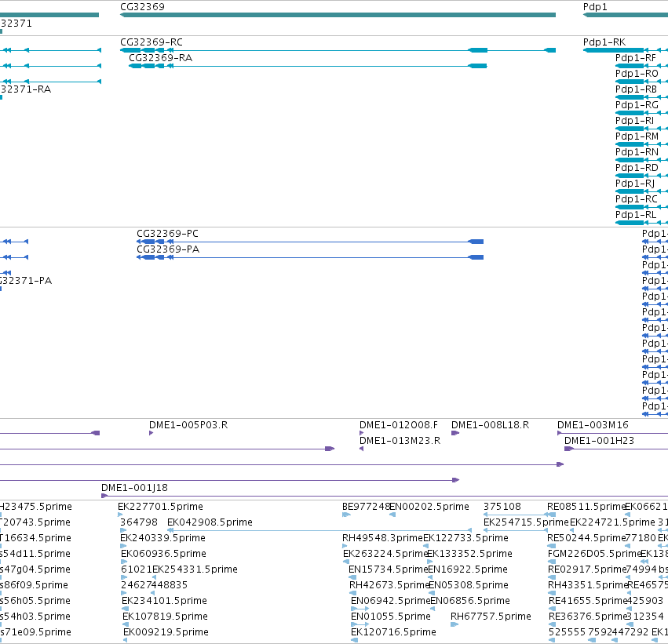The image size is (668, 644).
Task: Click EST FGM226D05.5prime
Action: pyautogui.click(x=595, y=554)
